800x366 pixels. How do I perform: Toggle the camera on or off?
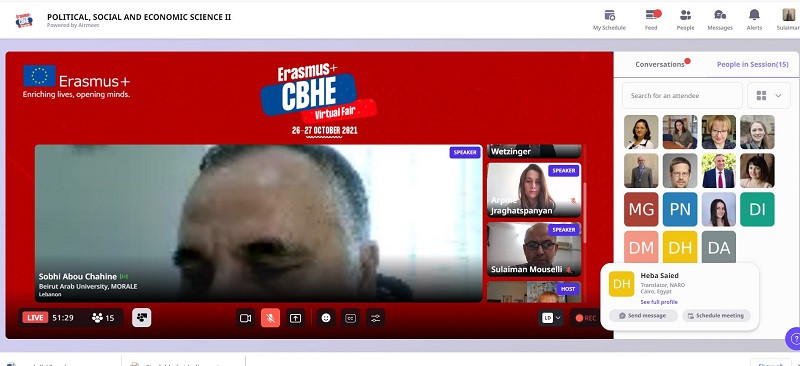point(245,318)
